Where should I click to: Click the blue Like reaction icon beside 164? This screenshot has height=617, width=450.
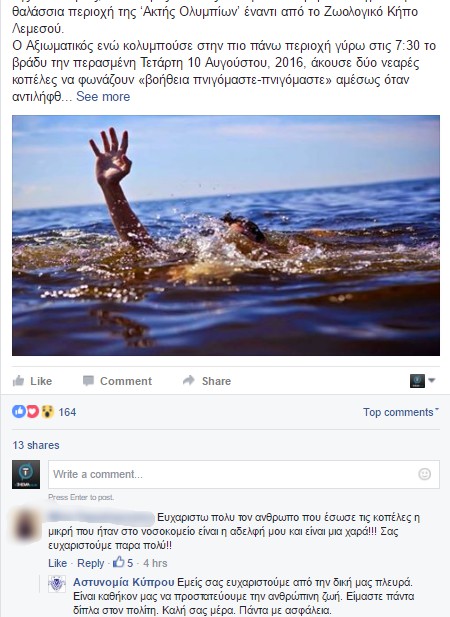coord(18,412)
